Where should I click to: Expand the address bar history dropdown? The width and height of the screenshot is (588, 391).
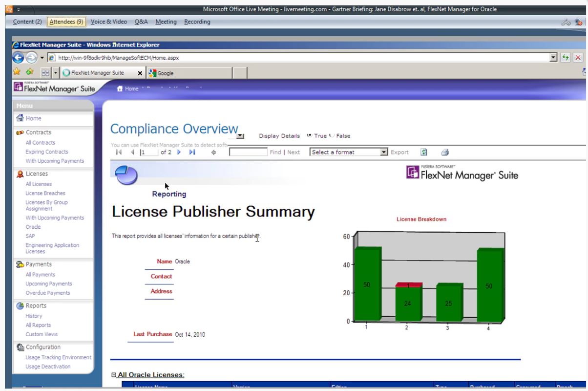553,58
